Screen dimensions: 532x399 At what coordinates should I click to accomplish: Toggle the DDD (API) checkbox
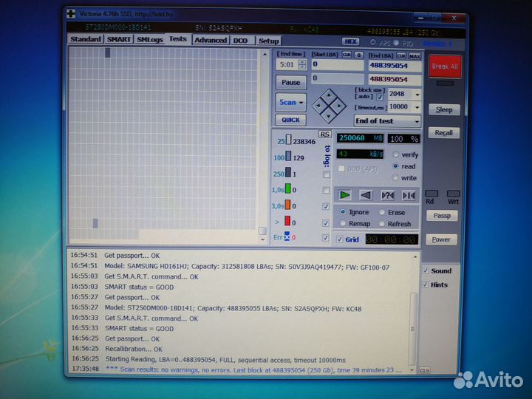click(341, 168)
